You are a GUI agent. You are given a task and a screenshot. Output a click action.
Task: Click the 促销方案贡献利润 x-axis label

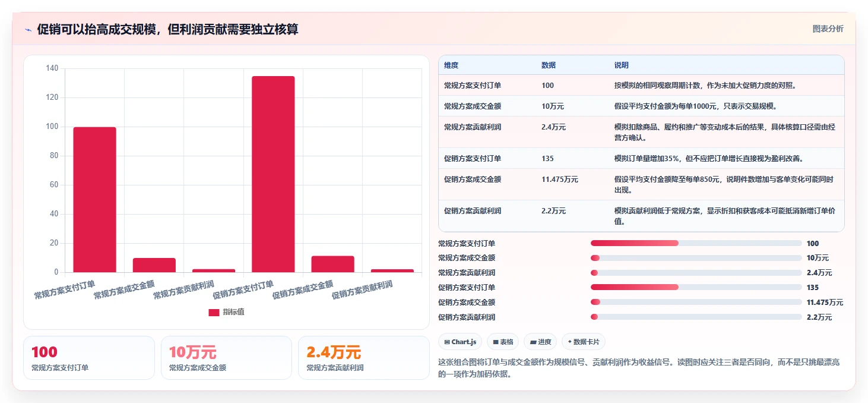[x=363, y=289]
